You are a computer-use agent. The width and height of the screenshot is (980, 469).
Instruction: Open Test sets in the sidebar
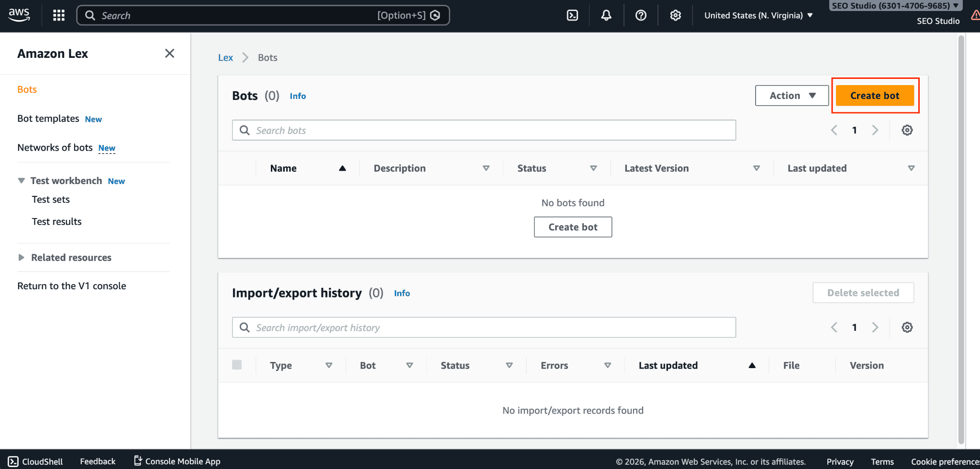click(x=51, y=199)
